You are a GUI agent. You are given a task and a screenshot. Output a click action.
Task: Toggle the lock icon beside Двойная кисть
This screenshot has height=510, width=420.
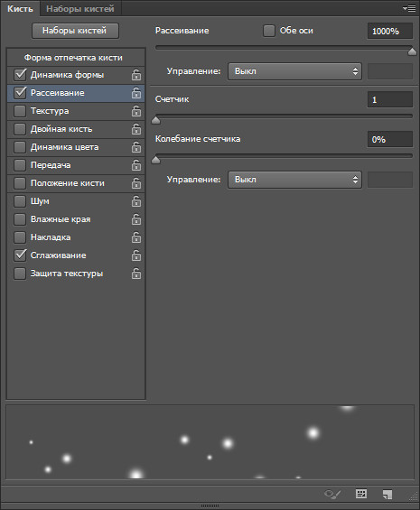tap(136, 129)
